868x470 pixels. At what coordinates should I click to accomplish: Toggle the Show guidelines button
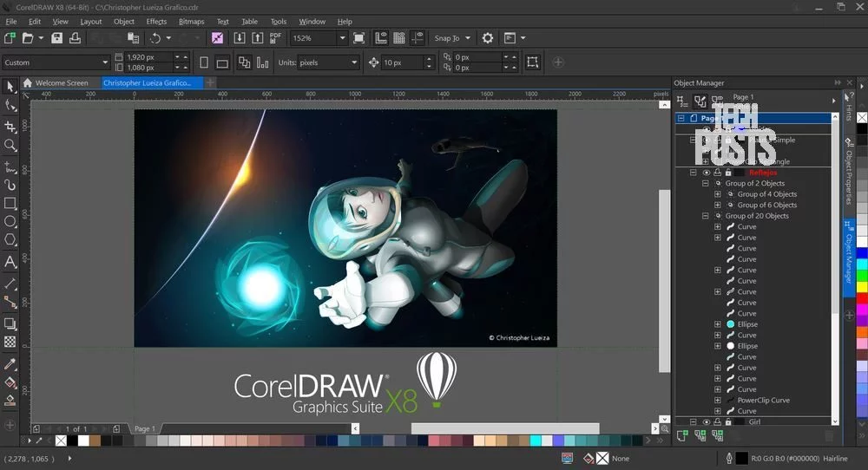click(418, 37)
